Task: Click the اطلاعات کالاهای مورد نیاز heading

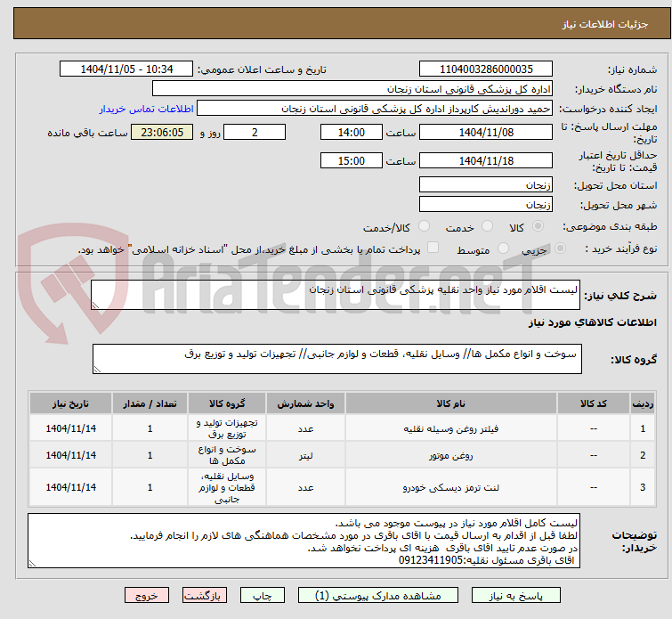Action: [x=592, y=322]
